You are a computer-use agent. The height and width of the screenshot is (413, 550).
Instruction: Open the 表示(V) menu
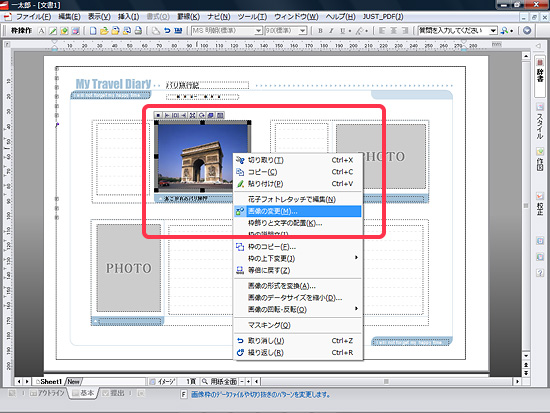tap(99, 16)
